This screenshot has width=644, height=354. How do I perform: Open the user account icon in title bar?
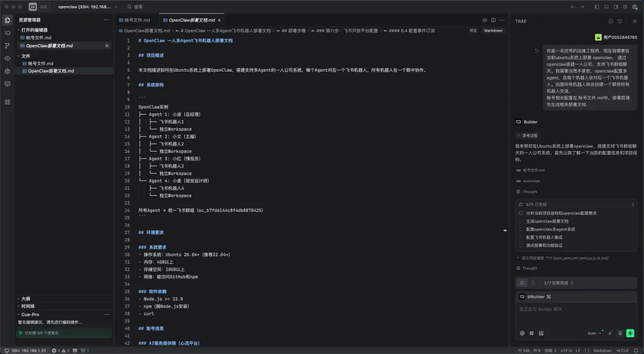(x=634, y=7)
